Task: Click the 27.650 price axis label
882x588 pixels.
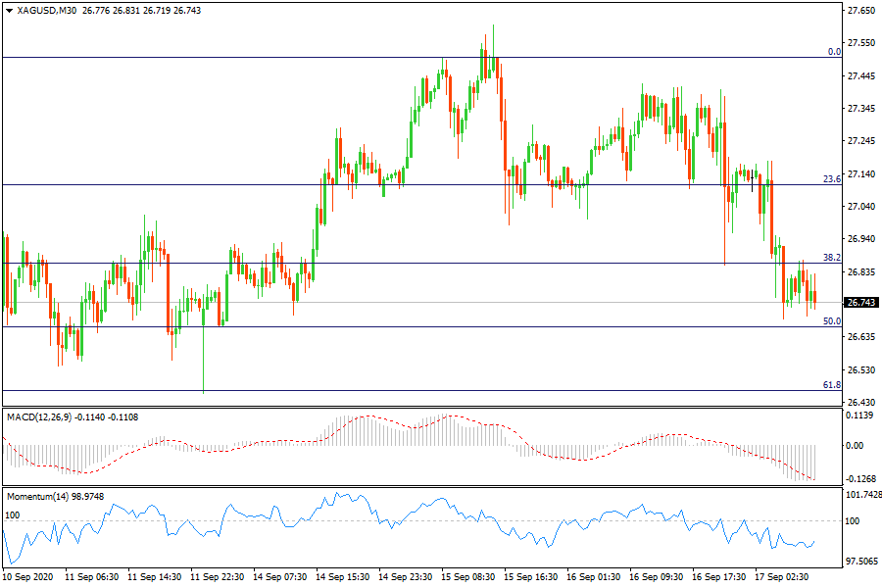Action: tap(861, 11)
